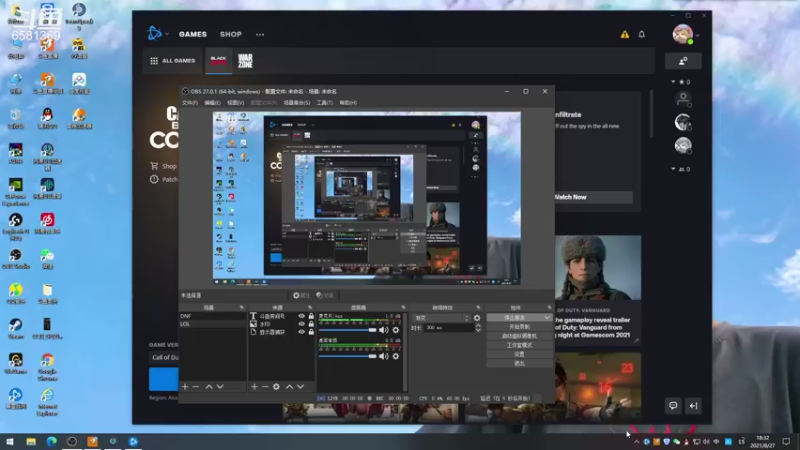Image resolution: width=800 pixels, height=450 pixels.
Task: Toggle lock on 斗鱼房间号 source
Action: point(311,316)
